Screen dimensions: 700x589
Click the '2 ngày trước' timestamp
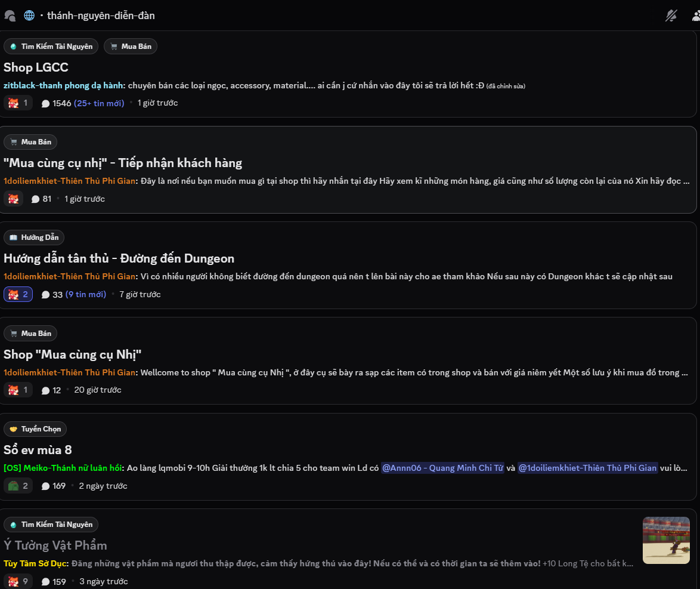tap(103, 486)
